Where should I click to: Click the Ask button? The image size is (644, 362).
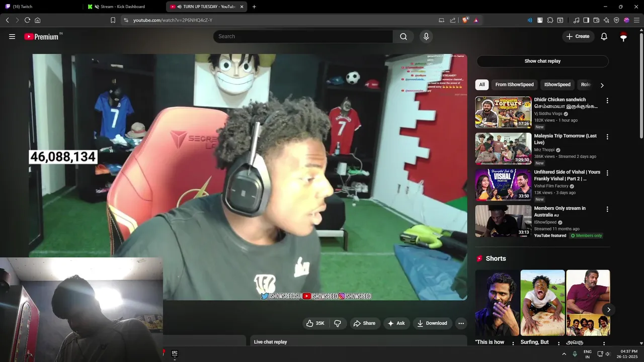coord(396,323)
